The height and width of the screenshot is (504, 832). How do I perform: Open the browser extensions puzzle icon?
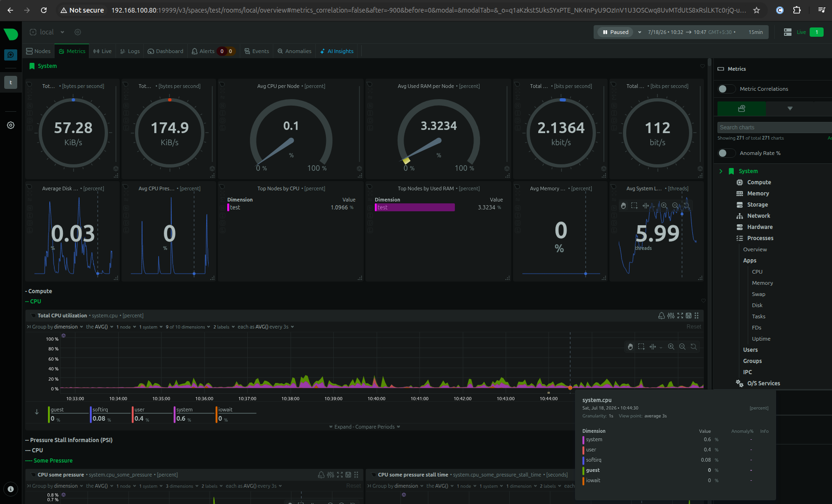pos(797,10)
